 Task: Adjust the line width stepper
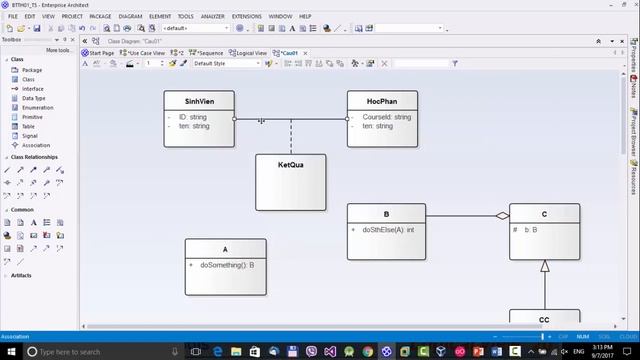[x=162, y=63]
